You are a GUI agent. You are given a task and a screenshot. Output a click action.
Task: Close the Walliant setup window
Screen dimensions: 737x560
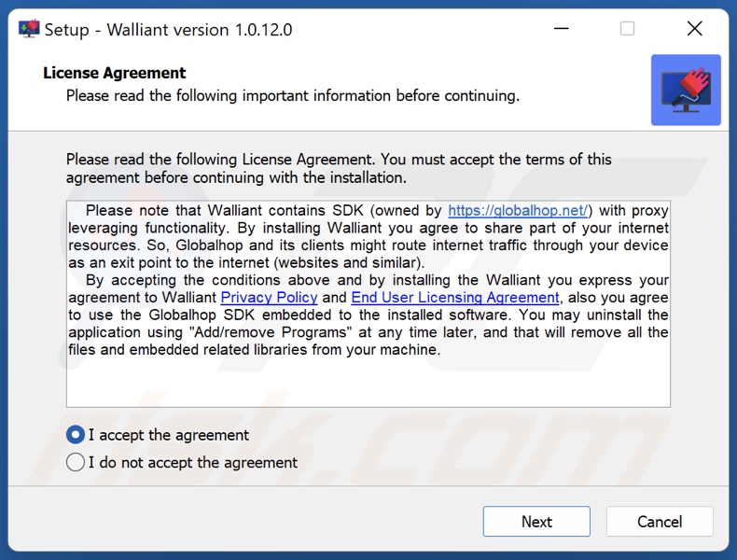click(x=695, y=29)
